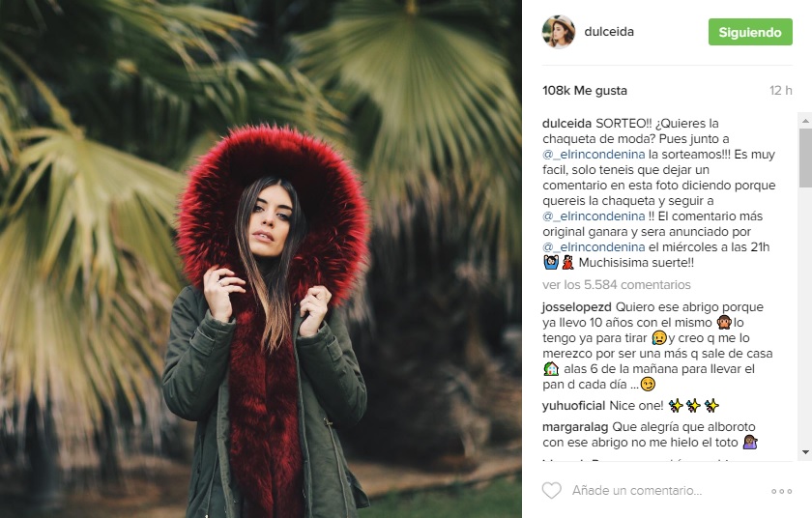This screenshot has height=518, width=812.
Task: Open the first @_elrincondenina mention in caption
Action: [594, 155]
